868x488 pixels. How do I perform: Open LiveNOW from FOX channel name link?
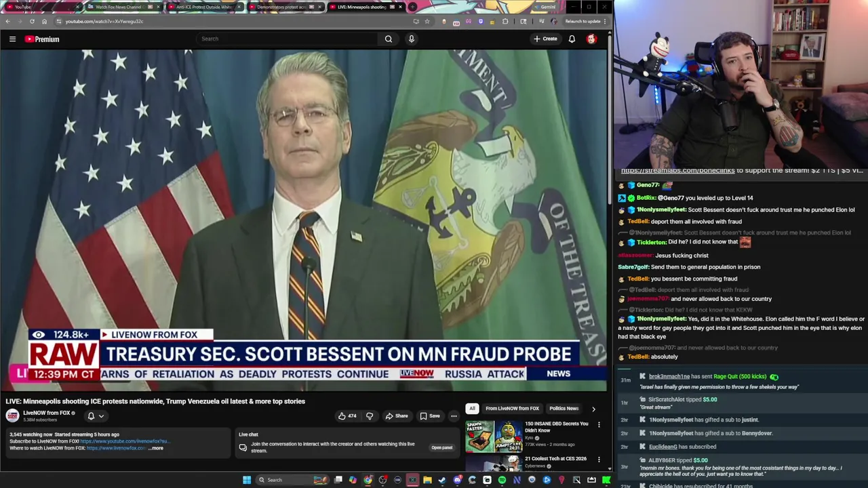pos(47,413)
